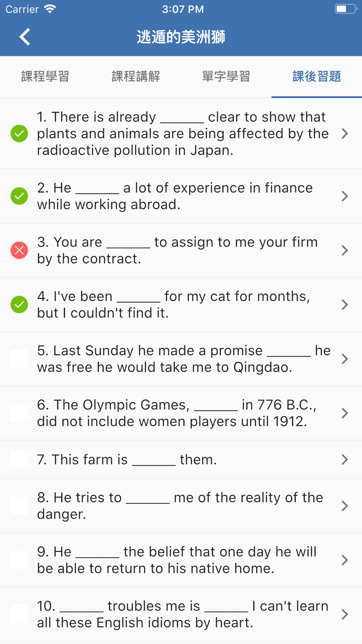Viewport: 362px width, 644px height.
Task: Click red cross icon on question 3
Action: tap(19, 250)
